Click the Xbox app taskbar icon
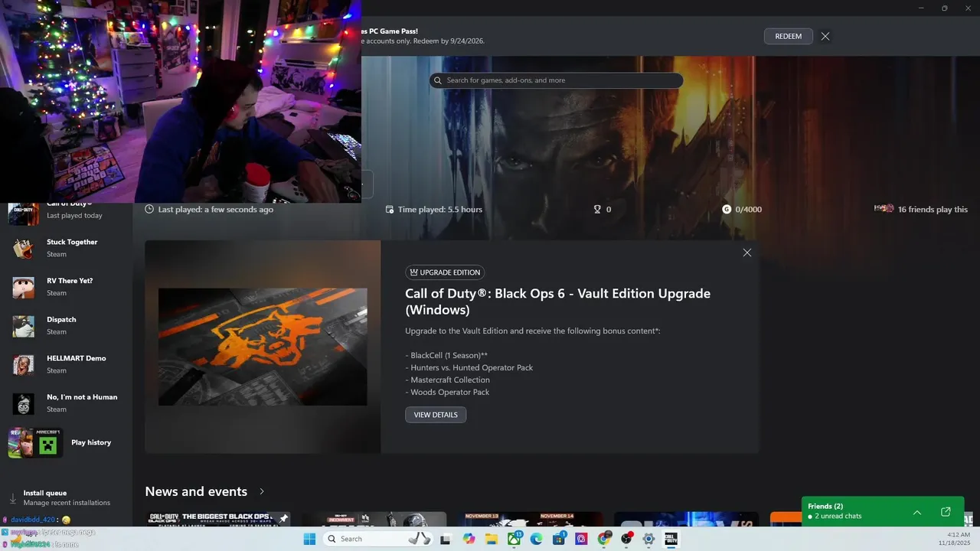 (514, 539)
